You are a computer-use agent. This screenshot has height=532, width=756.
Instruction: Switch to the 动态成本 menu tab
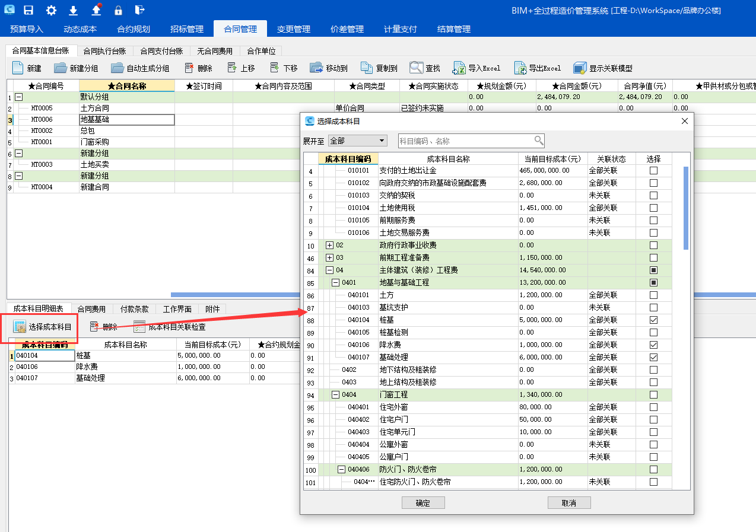[80, 29]
